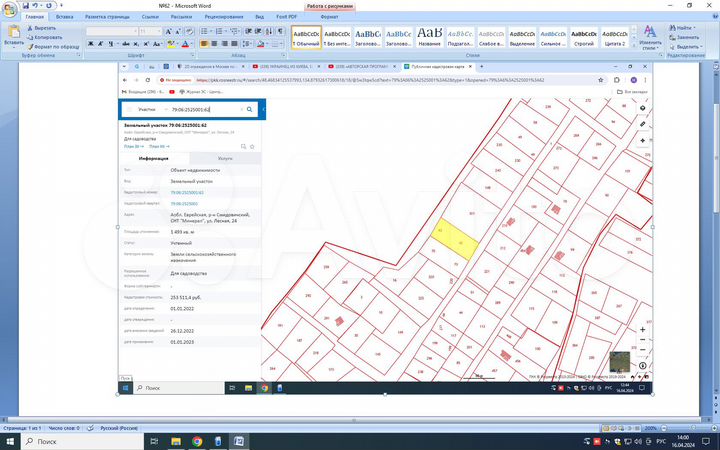The image size is (720, 450).
Task: Click Cut (Вырезать) in the clipboard group
Action: (x=44, y=29)
